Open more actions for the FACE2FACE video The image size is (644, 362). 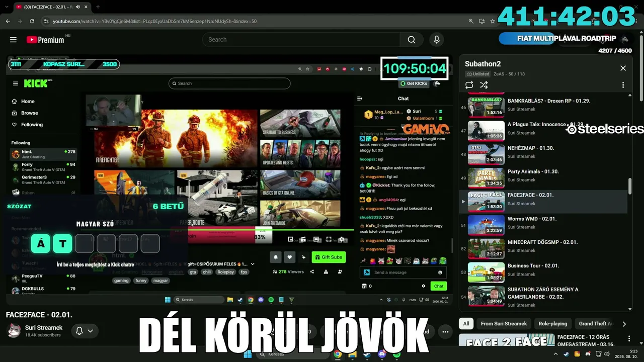click(x=445, y=332)
